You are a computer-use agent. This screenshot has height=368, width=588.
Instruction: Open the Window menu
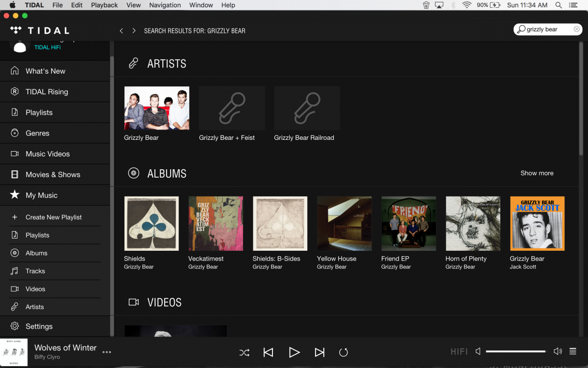(201, 5)
